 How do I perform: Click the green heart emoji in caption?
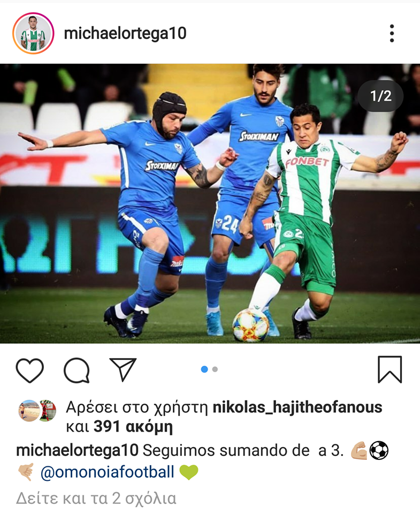pos(189,472)
